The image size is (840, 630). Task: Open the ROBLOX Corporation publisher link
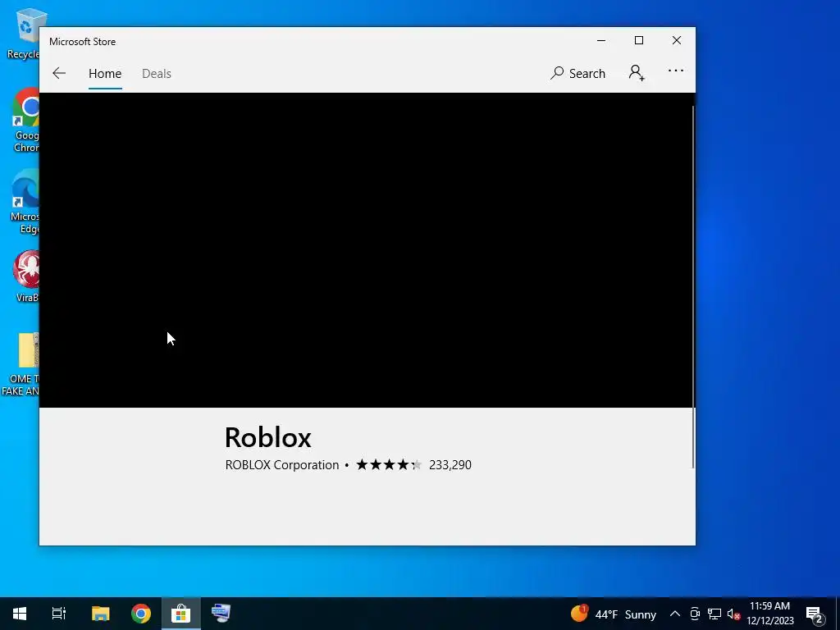point(282,464)
